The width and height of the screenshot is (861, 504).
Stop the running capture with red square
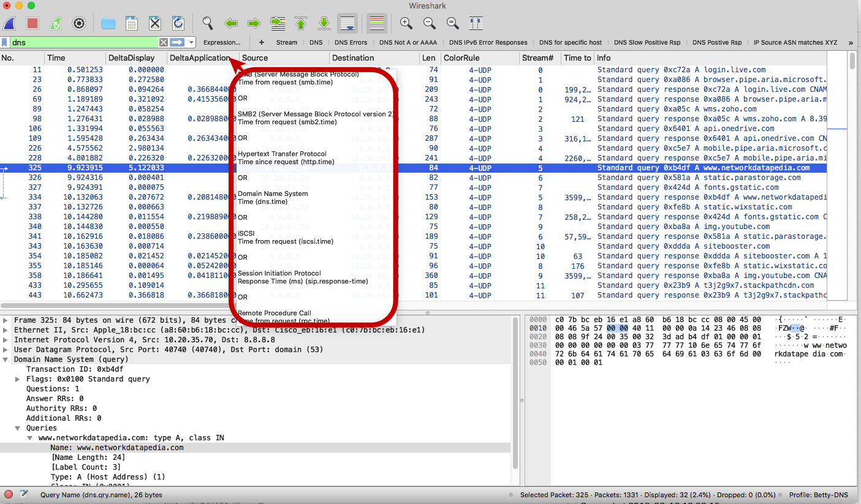[x=32, y=23]
